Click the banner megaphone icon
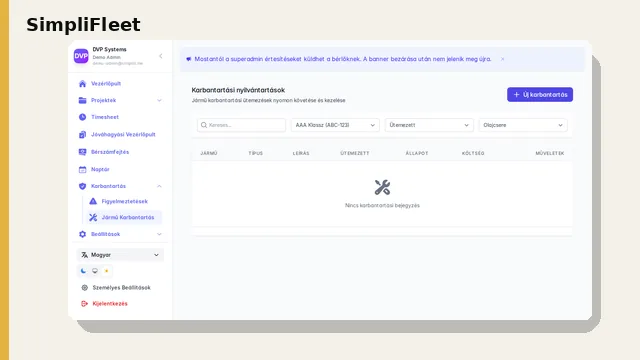The image size is (640, 360). click(189, 59)
